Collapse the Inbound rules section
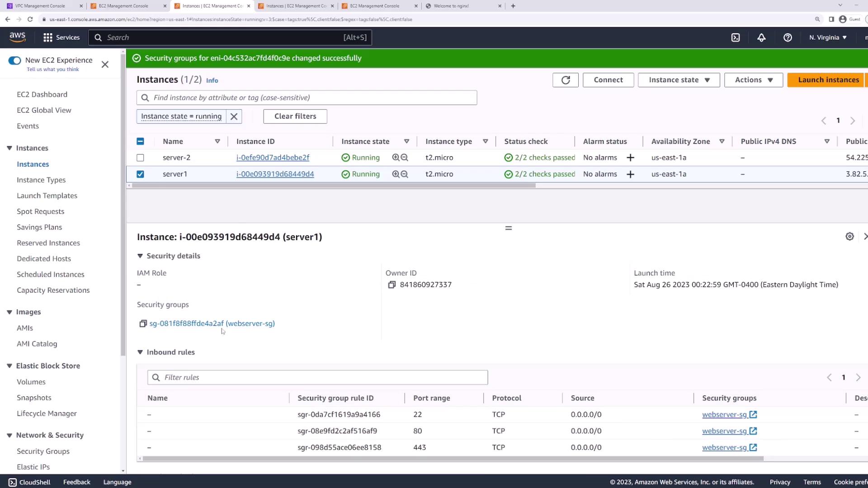Viewport: 868px width, 488px height. [140, 352]
